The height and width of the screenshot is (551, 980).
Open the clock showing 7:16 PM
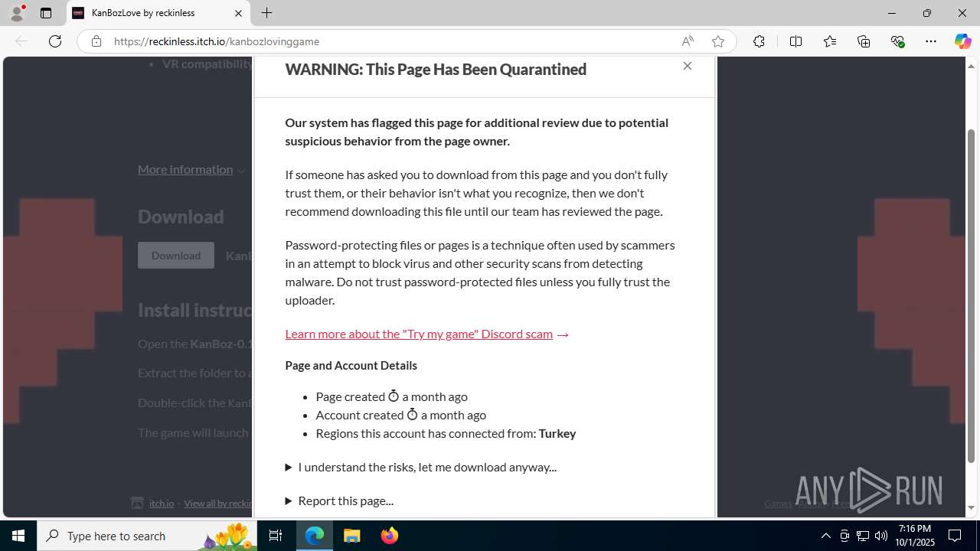(x=916, y=536)
